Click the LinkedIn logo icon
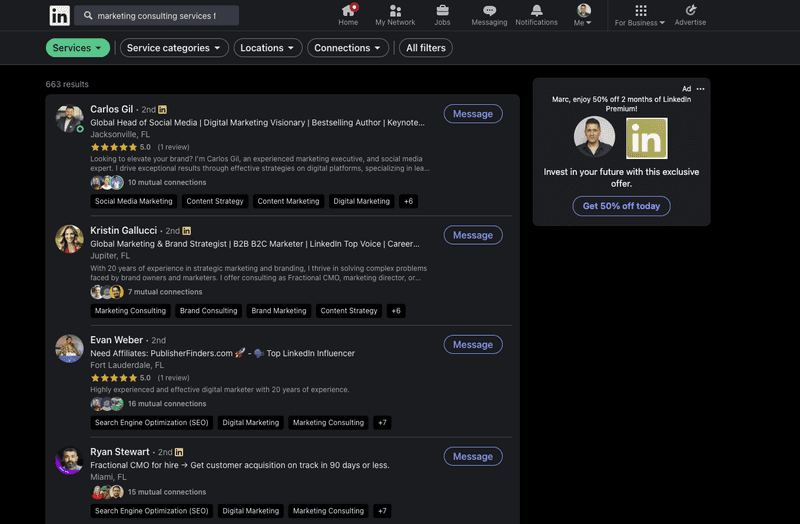 click(x=60, y=15)
